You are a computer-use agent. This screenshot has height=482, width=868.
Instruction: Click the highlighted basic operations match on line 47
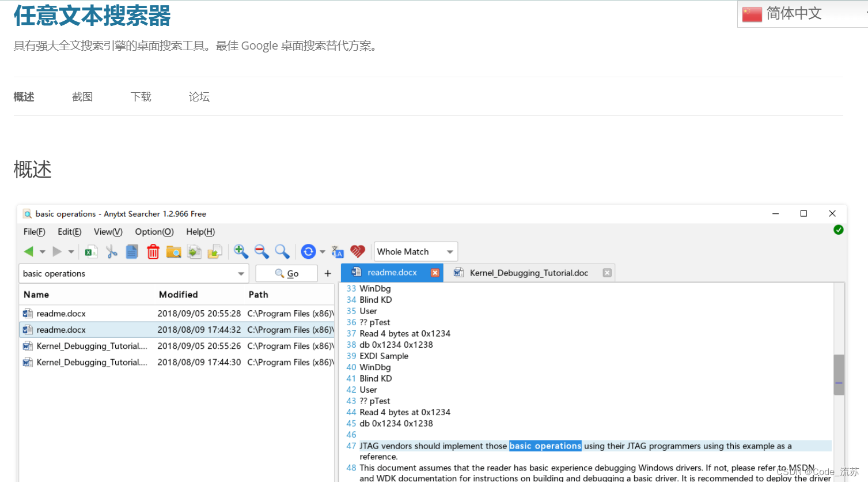coord(545,446)
